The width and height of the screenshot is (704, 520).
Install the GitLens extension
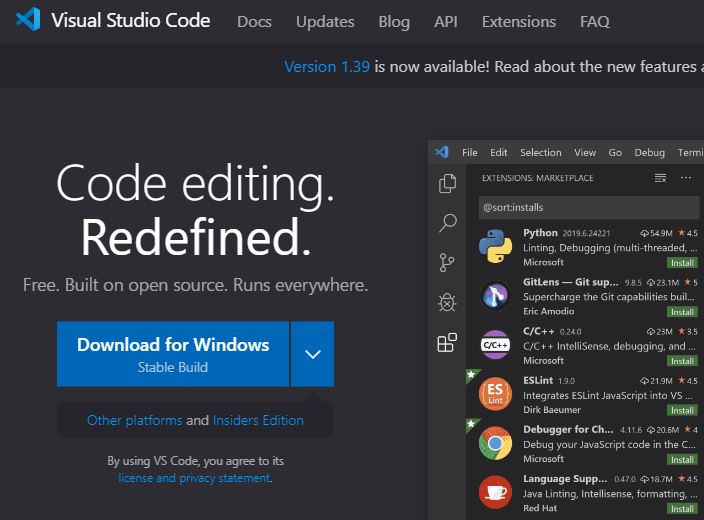coord(682,312)
